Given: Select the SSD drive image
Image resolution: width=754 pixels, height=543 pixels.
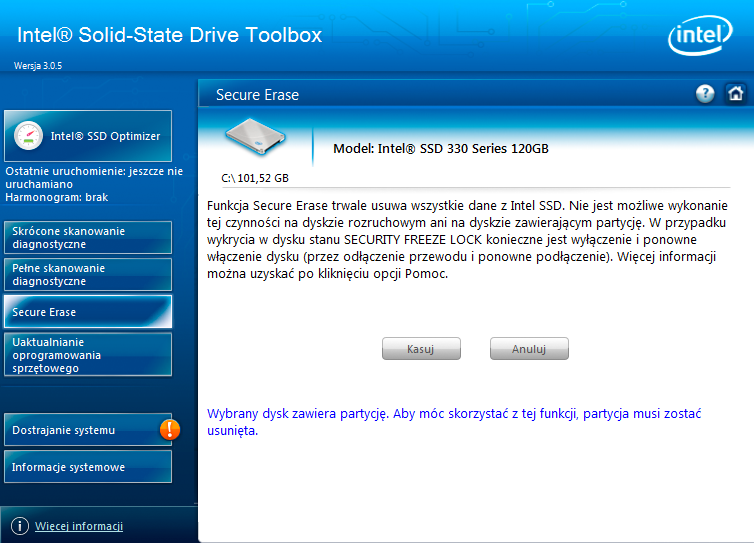Looking at the screenshot, I should 255,137.
